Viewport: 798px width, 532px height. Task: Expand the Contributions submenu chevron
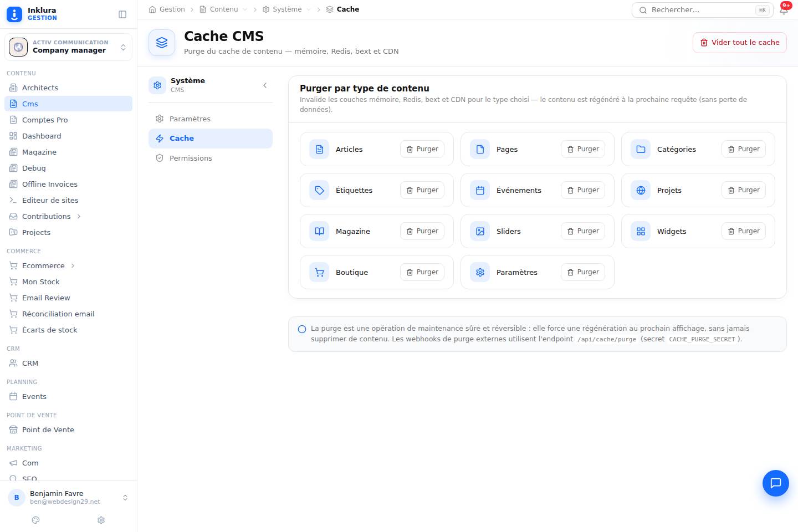tap(79, 217)
